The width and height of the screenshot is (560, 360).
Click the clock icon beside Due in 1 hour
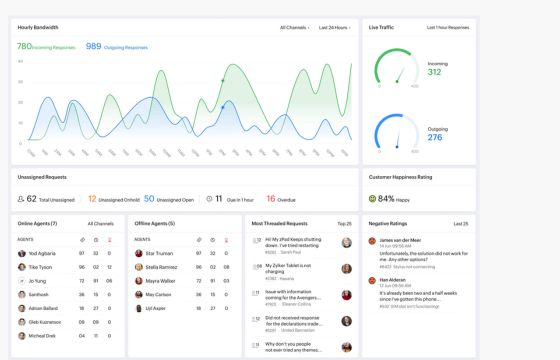[x=209, y=199]
